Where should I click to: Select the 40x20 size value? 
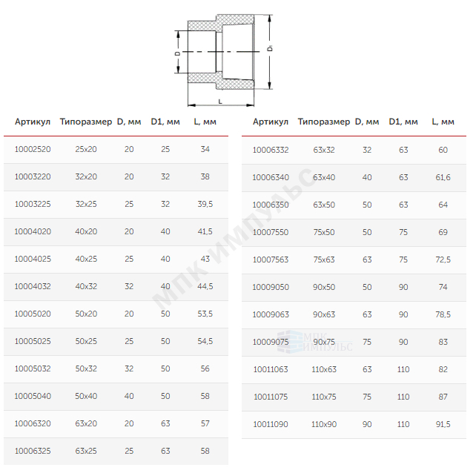tap(86, 231)
